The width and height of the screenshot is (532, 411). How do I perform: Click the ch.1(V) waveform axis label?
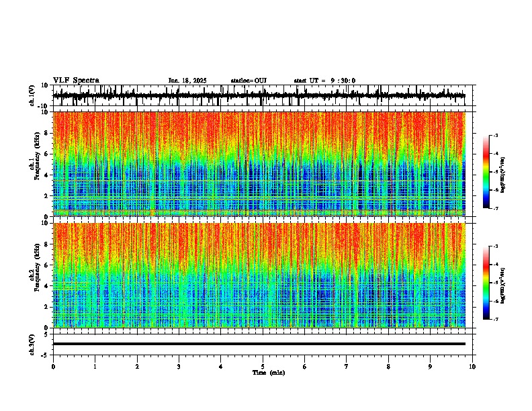coord(32,95)
